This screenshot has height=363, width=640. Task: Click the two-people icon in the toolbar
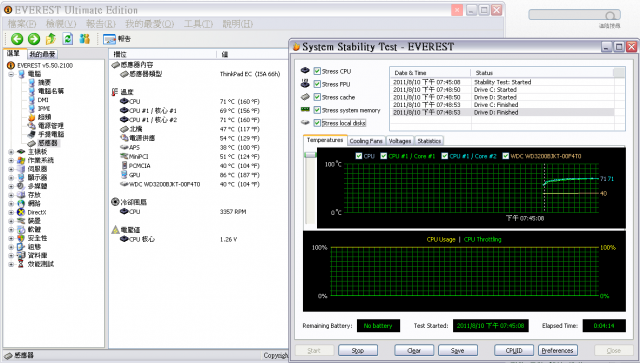coord(84,39)
